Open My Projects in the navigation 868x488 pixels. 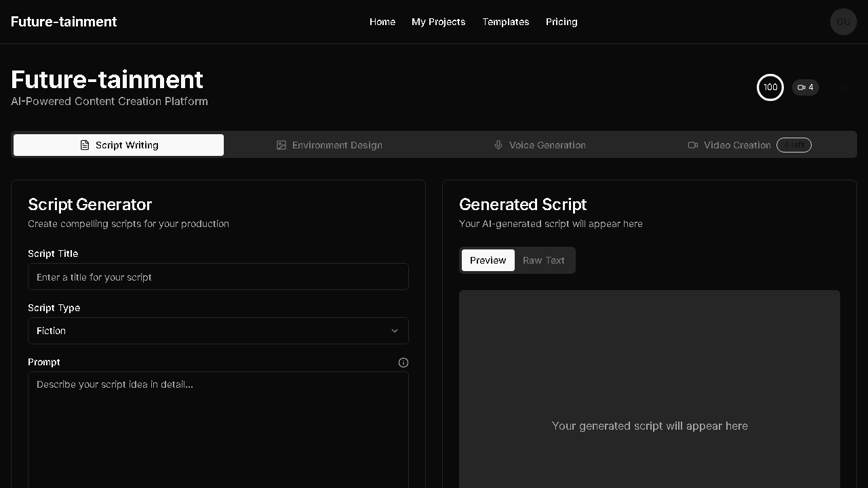click(439, 22)
